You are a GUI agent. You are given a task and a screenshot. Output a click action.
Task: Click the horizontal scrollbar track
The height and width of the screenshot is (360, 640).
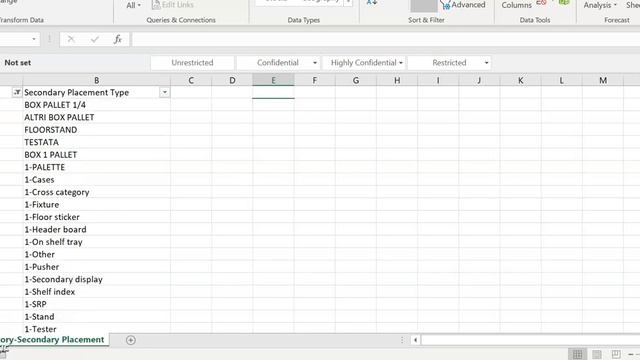click(531, 340)
